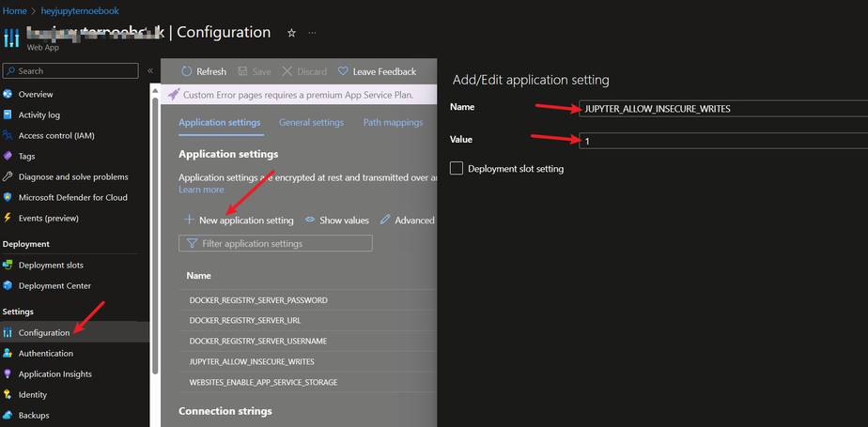Screen dimensions: 868x427
Task: Click Show values eye button
Action: [x=337, y=221]
